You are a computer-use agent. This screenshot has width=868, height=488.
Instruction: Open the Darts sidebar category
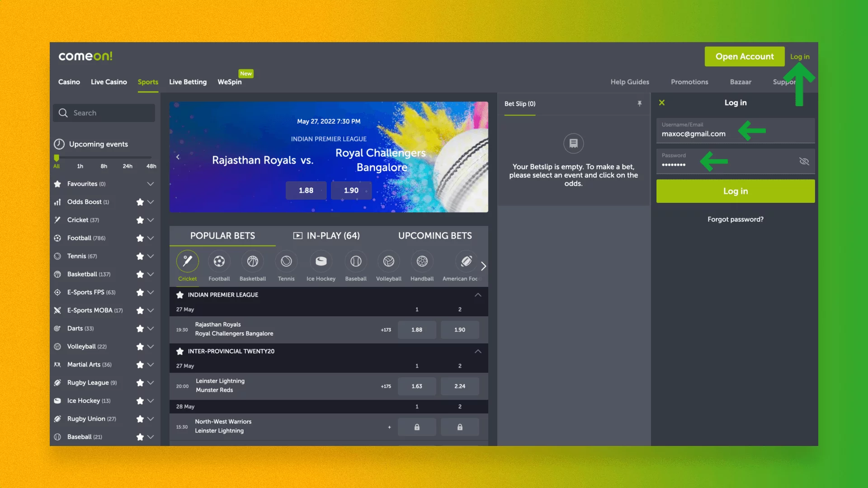80,328
